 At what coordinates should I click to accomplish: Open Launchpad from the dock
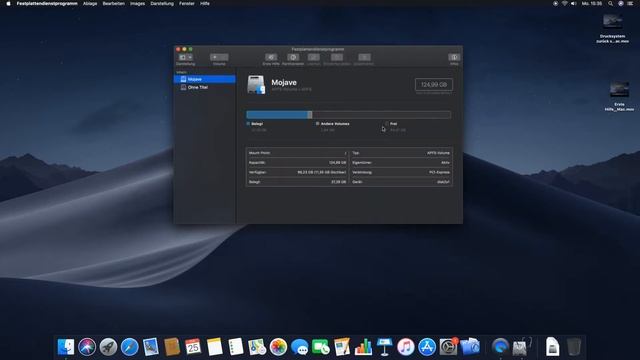coord(108,347)
